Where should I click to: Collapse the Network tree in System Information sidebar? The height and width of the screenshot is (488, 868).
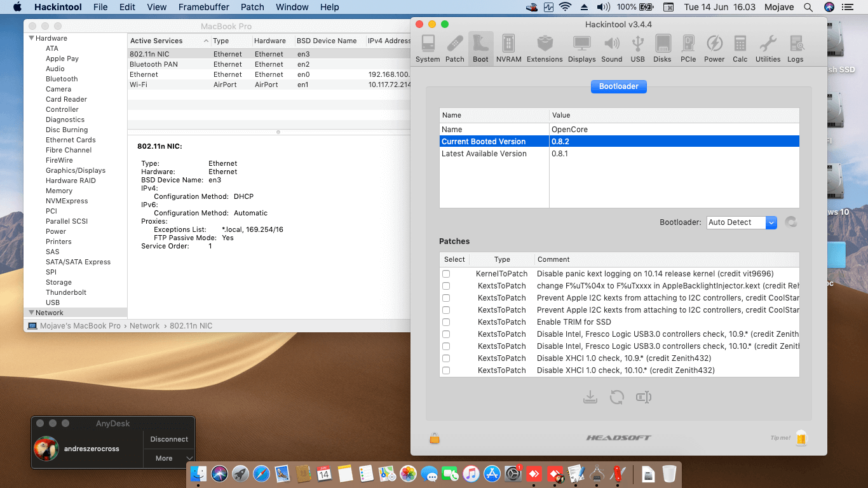[31, 313]
